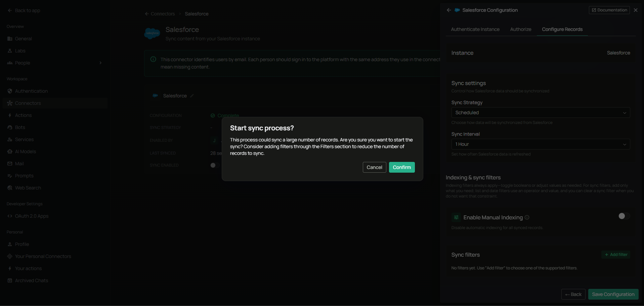The width and height of the screenshot is (644, 306).
Task: Click the 'Start sync process?' heading
Action: 262,128
